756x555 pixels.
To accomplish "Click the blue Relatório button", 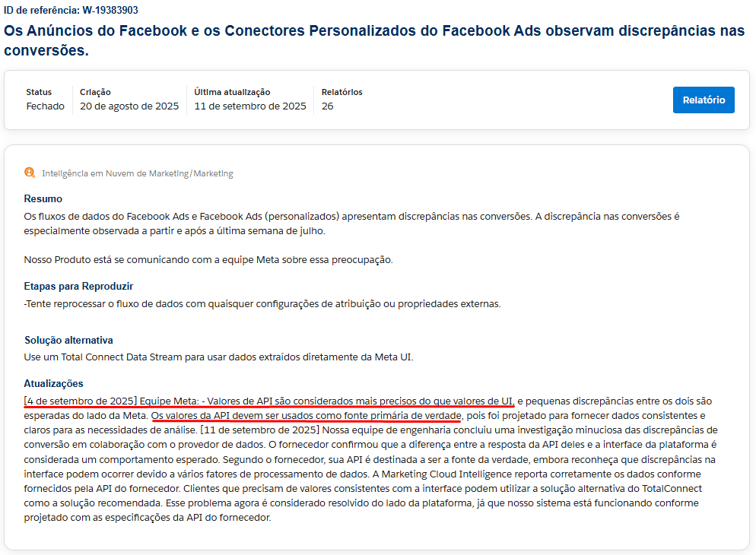I will [x=703, y=100].
